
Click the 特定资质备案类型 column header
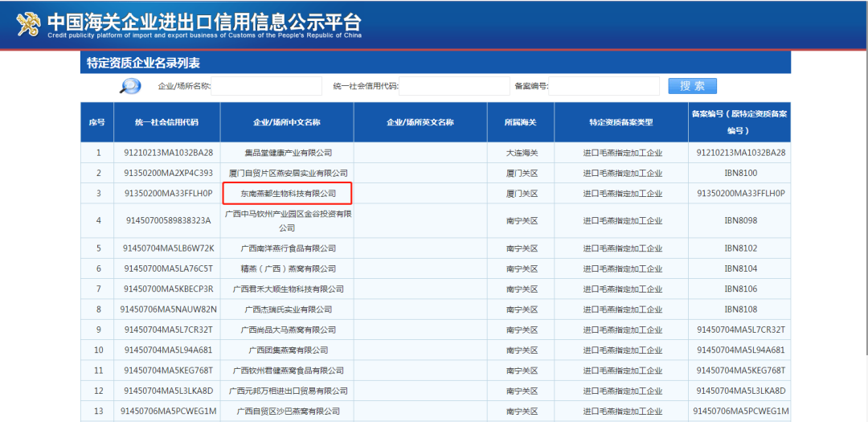pyautogui.click(x=620, y=122)
